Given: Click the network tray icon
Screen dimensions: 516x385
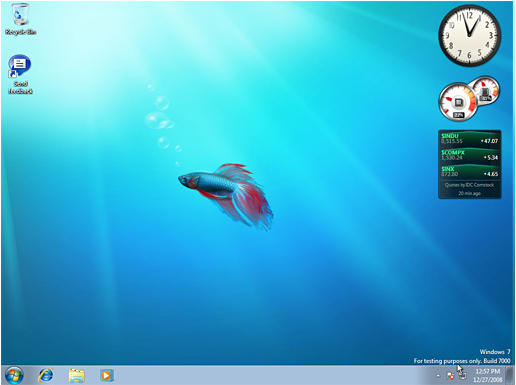Looking at the screenshot, I should (x=462, y=376).
